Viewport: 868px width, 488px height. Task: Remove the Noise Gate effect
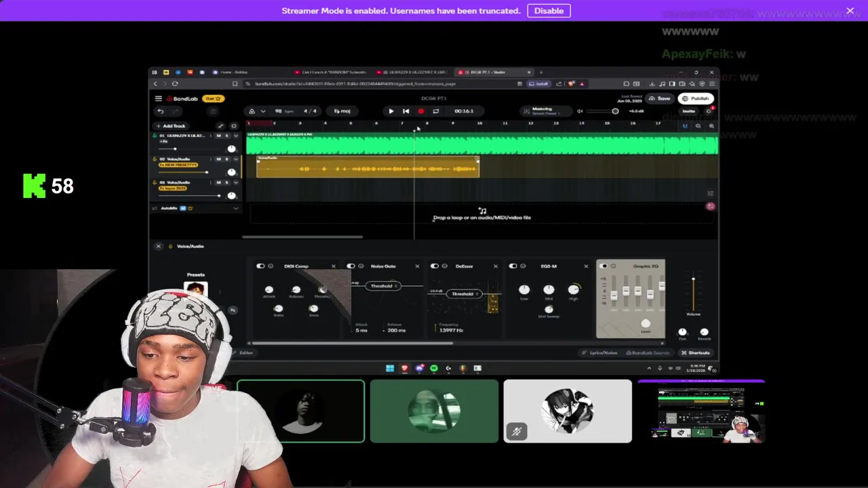point(417,266)
